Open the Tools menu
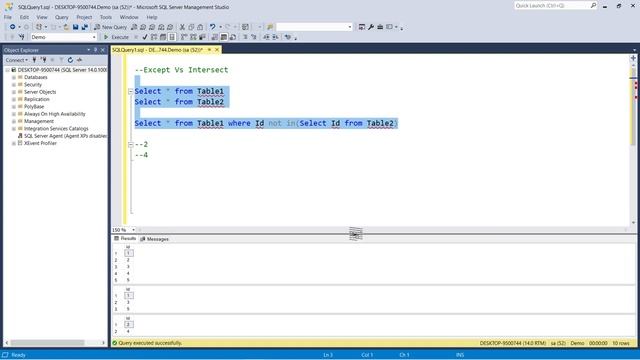 [106, 17]
